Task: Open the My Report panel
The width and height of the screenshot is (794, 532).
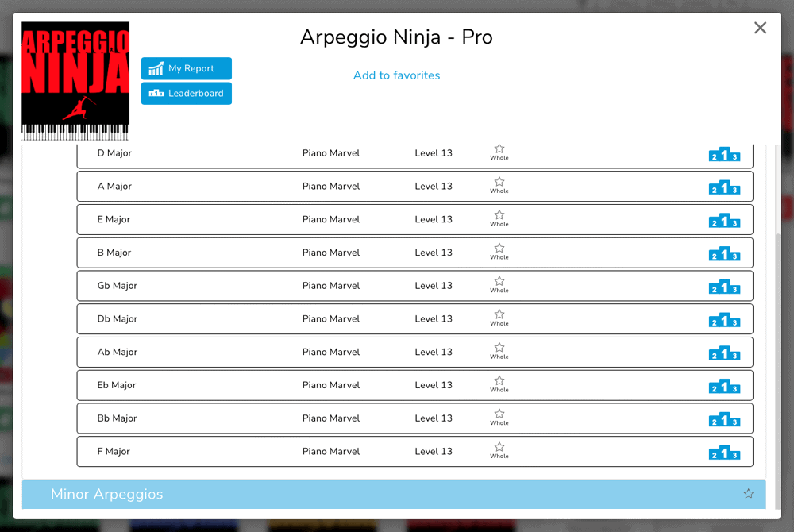Action: coord(186,68)
